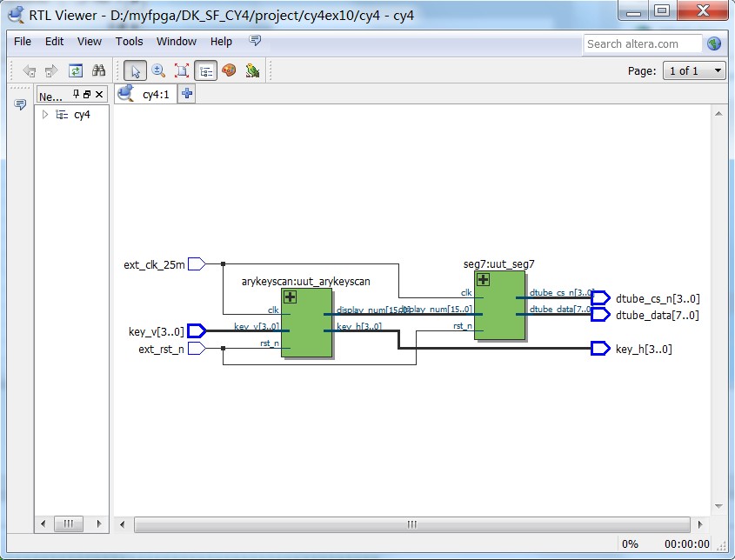This screenshot has height=560, width=735.
Task: Activate the Zoom magnifier tool
Action: click(x=158, y=70)
